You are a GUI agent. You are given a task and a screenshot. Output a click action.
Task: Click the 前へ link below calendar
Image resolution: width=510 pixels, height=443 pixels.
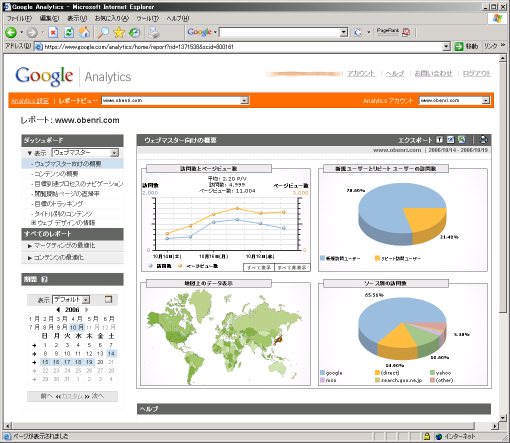point(47,396)
